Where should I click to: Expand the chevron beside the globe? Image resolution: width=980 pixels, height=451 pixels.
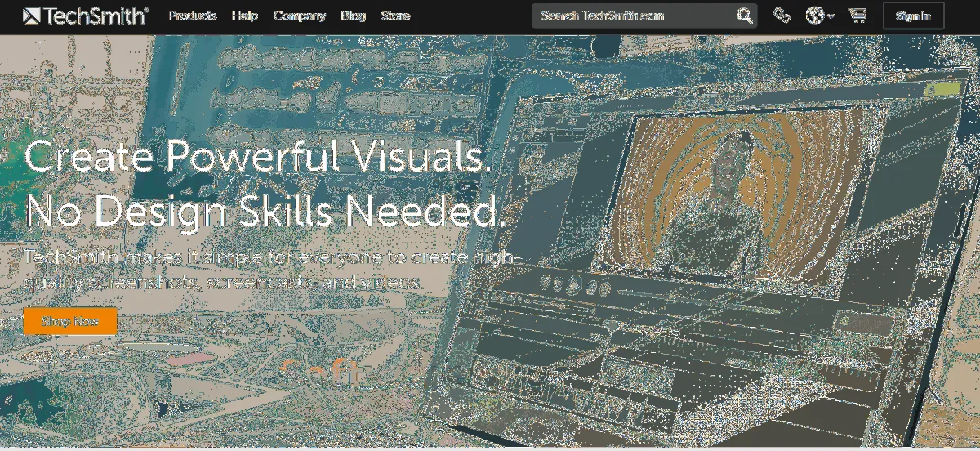coord(831,16)
